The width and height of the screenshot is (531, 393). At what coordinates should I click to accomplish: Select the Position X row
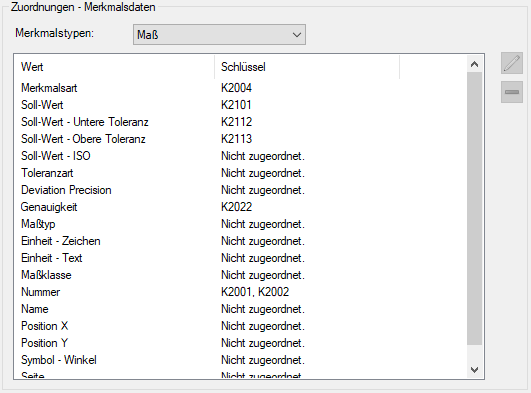[x=240, y=326]
